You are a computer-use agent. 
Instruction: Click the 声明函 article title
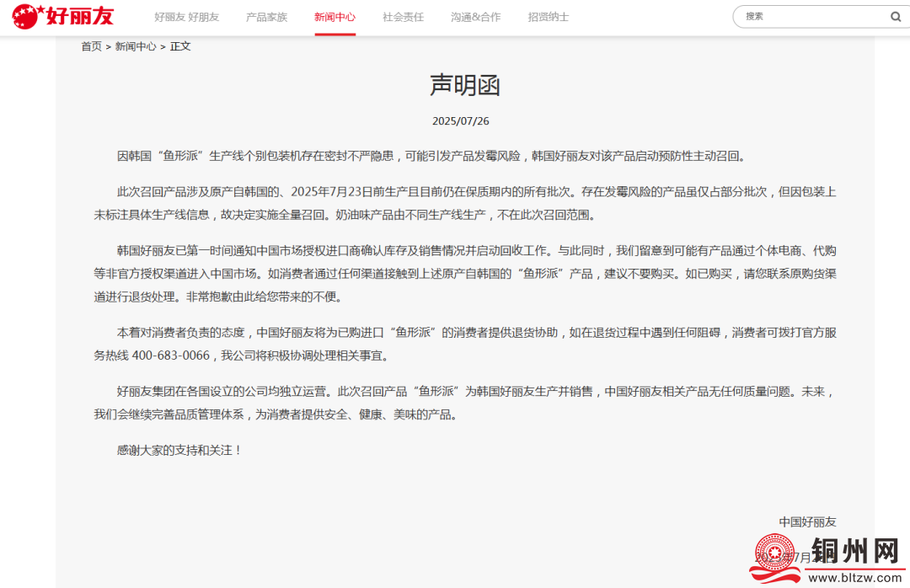[x=465, y=84]
